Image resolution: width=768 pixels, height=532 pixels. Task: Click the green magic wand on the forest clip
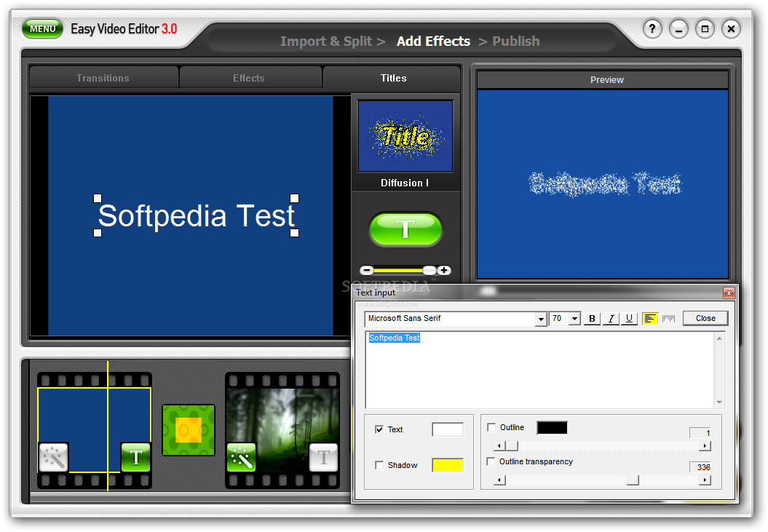click(242, 457)
